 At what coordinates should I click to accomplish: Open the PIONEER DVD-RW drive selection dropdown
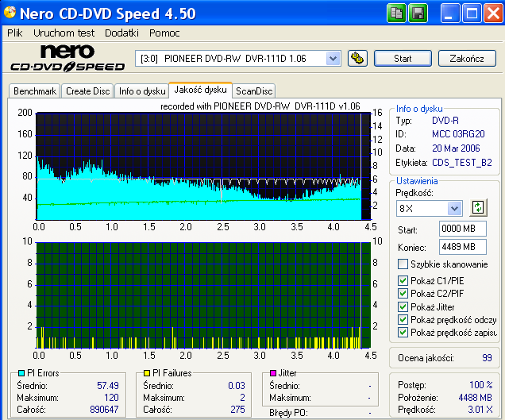click(x=333, y=59)
